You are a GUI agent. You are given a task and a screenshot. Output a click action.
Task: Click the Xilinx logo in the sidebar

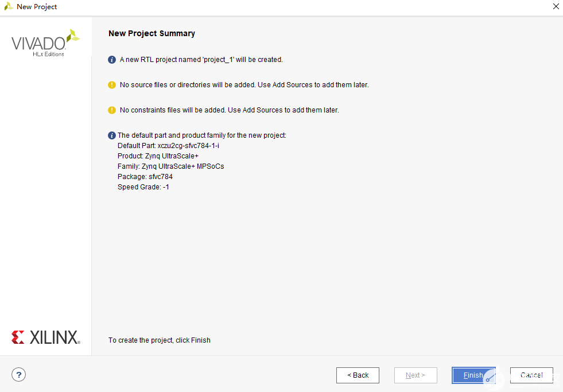click(45, 337)
